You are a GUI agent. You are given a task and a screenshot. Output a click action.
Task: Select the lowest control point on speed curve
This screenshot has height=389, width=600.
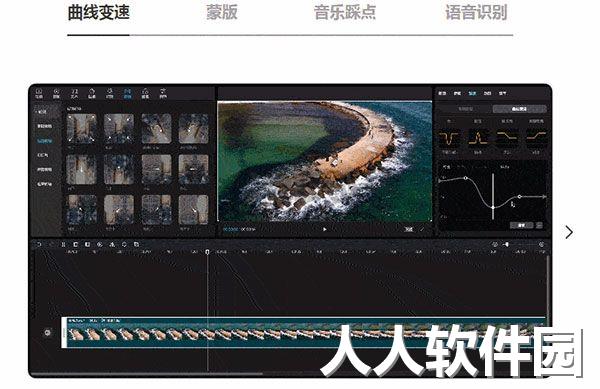(x=493, y=207)
